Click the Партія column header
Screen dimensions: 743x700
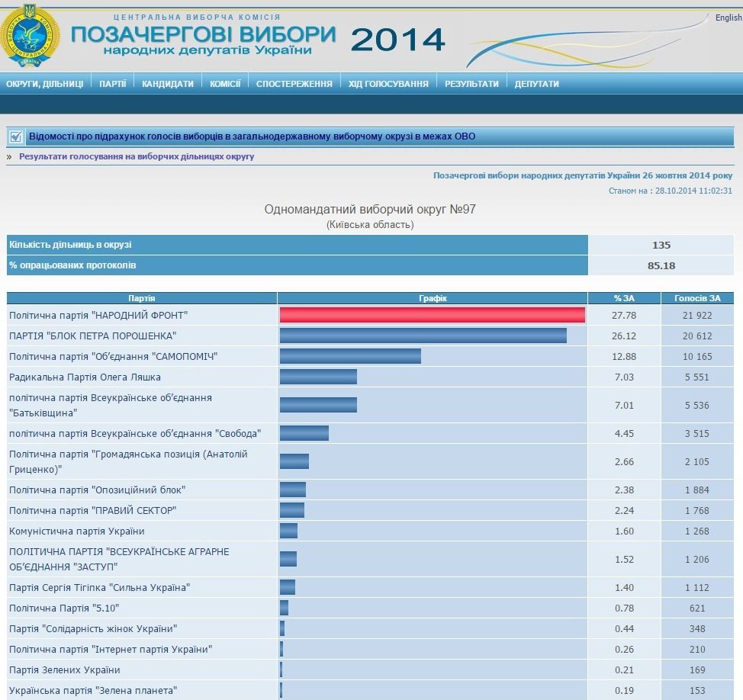pos(142,298)
